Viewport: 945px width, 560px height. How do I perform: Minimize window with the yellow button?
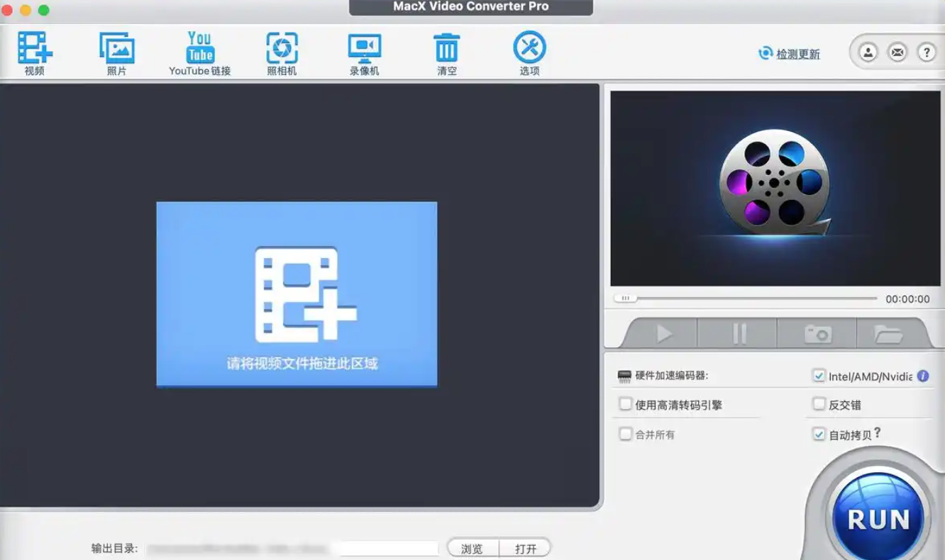26,10
